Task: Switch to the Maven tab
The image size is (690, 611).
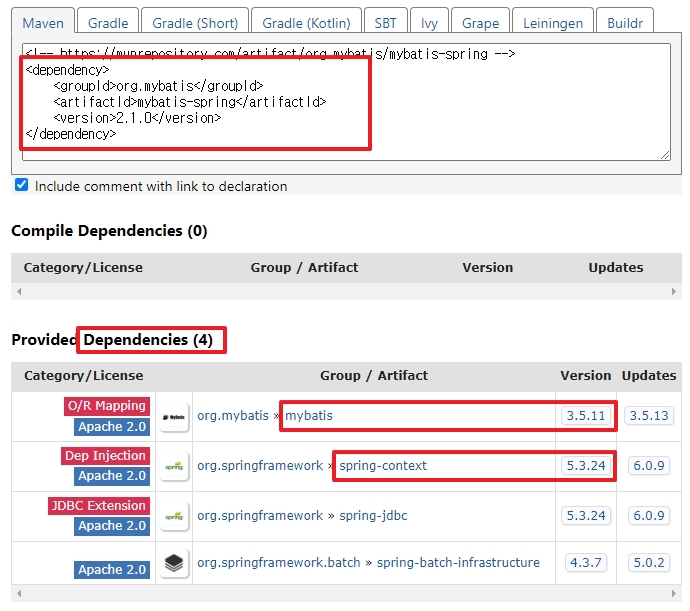Action: [43, 22]
